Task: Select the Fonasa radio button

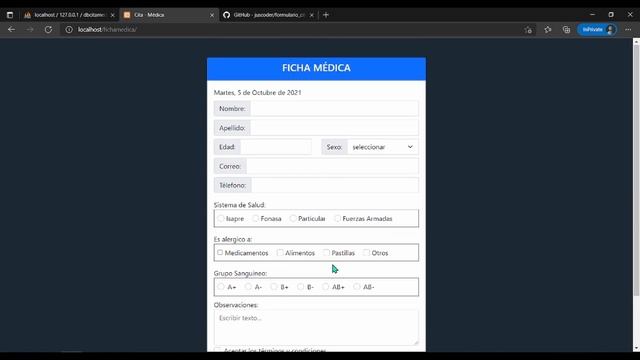Action: tap(256, 218)
